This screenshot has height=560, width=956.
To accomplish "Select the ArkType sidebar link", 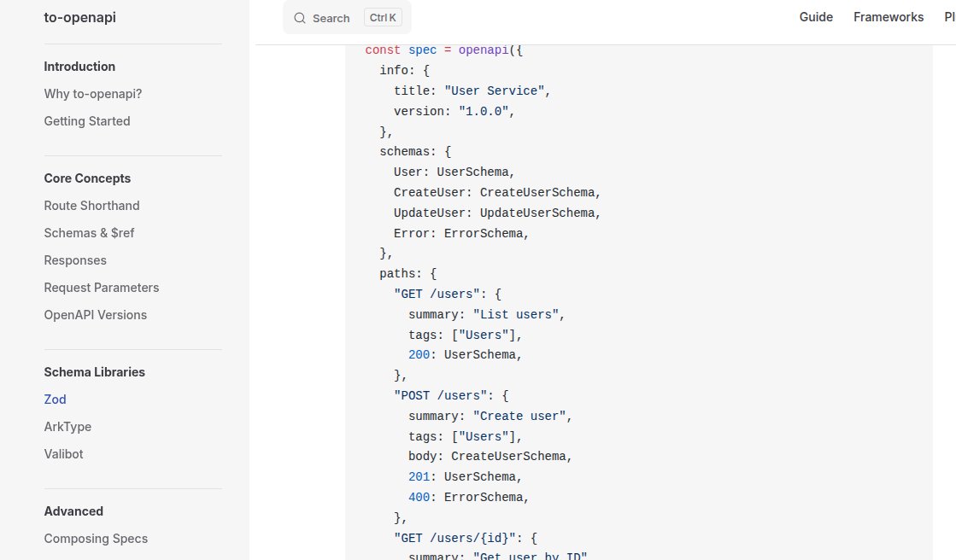I will pyautogui.click(x=67, y=427).
